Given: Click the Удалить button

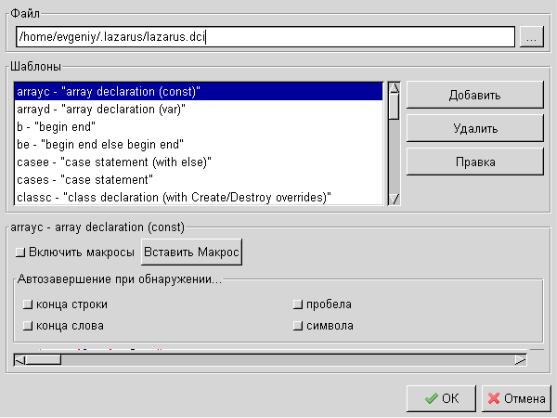Looking at the screenshot, I should (475, 128).
